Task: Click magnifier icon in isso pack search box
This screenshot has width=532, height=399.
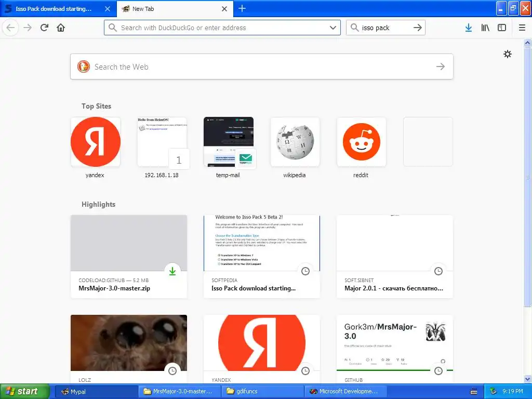Action: [354, 28]
